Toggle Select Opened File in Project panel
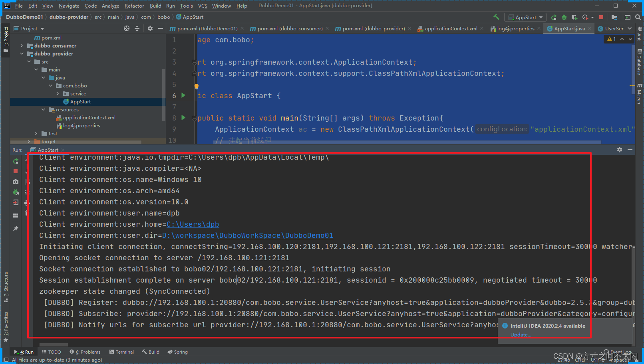The height and width of the screenshot is (364, 644). click(126, 28)
